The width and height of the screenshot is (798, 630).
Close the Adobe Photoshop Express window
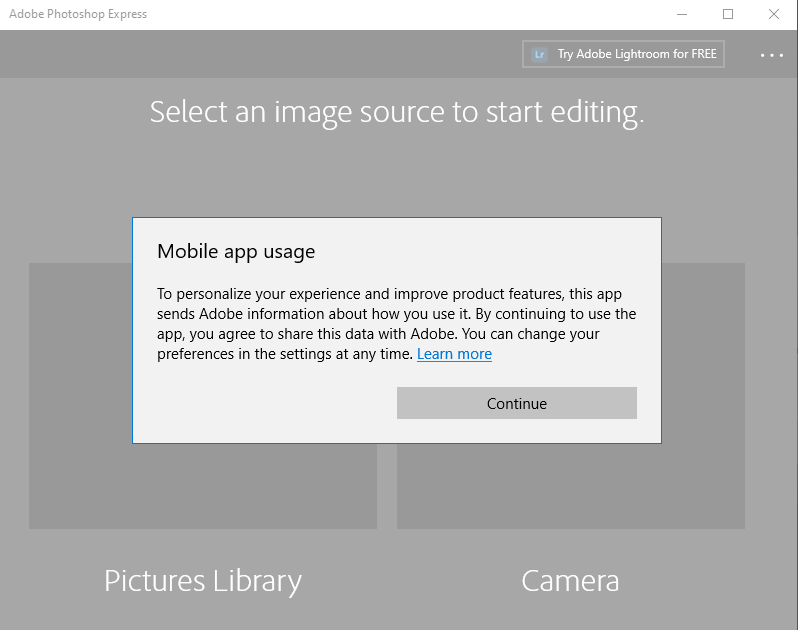coord(774,14)
